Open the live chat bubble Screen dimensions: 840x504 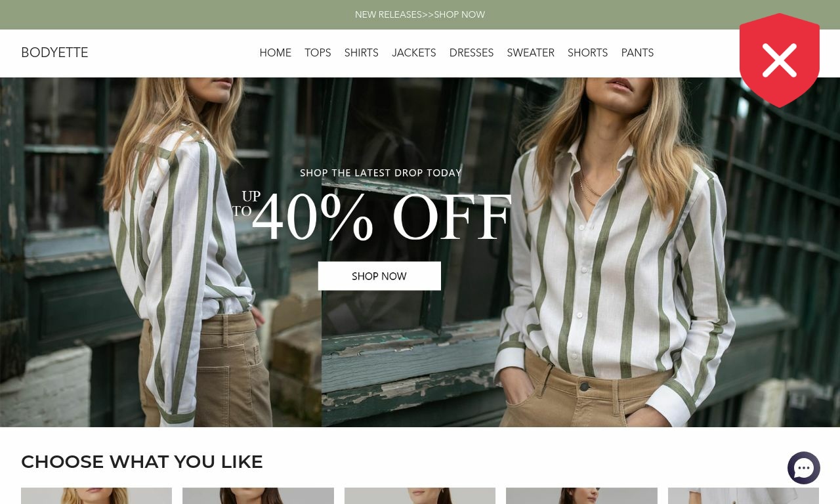click(x=804, y=468)
